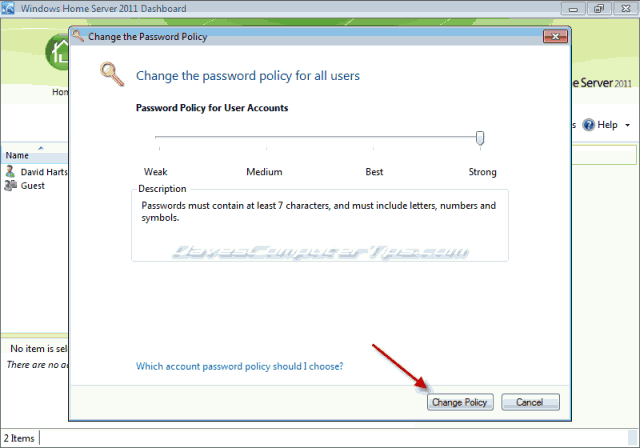Click the David Harts user icon
This screenshot has width=640, height=448.
point(10,171)
